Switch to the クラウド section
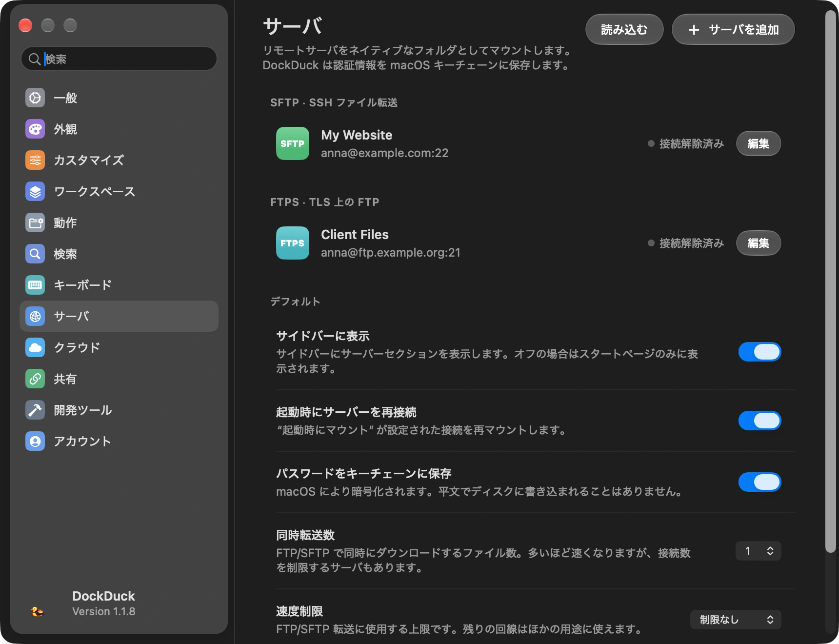The height and width of the screenshot is (644, 839). (119, 348)
